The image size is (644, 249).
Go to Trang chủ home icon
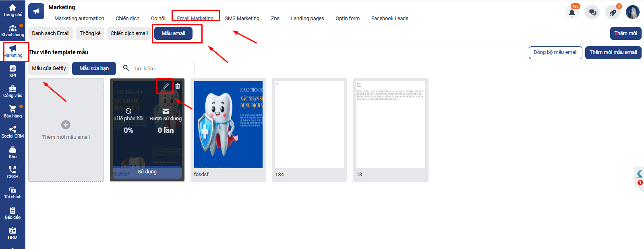coord(12,10)
